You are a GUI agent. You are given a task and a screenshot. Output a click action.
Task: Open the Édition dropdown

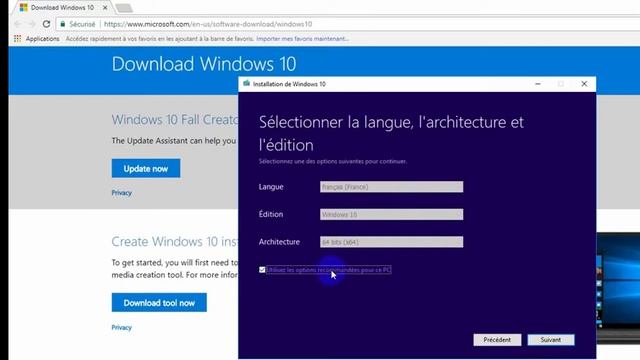(391, 214)
